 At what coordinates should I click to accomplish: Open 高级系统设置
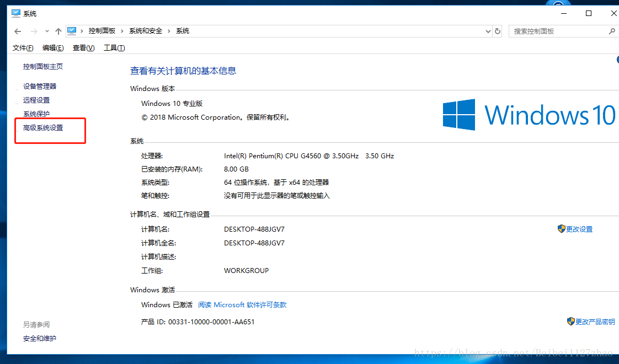coord(43,128)
